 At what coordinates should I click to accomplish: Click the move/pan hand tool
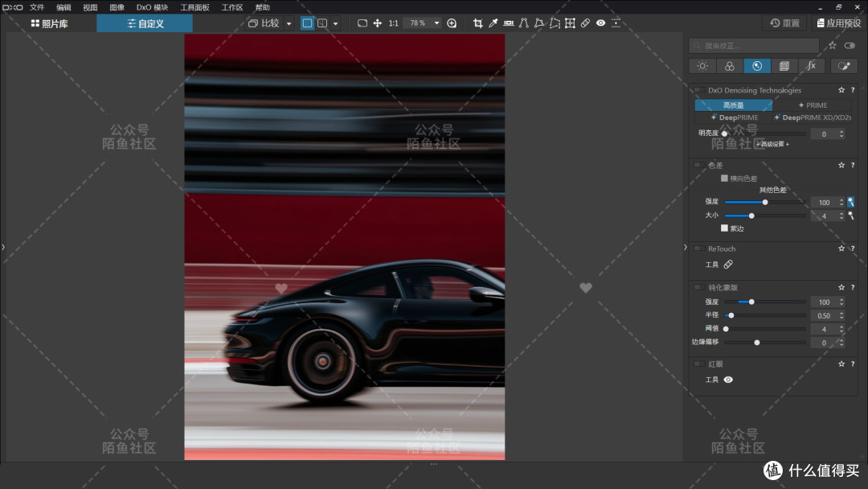click(x=378, y=23)
